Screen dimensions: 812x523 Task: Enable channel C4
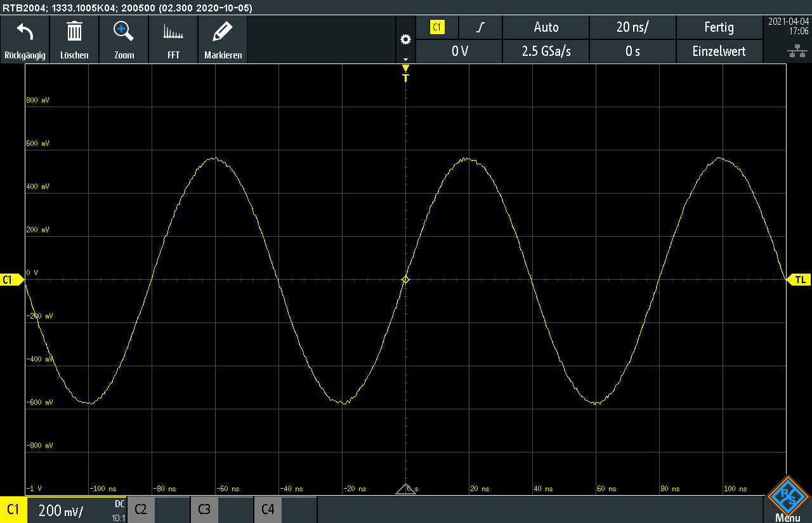tap(268, 509)
